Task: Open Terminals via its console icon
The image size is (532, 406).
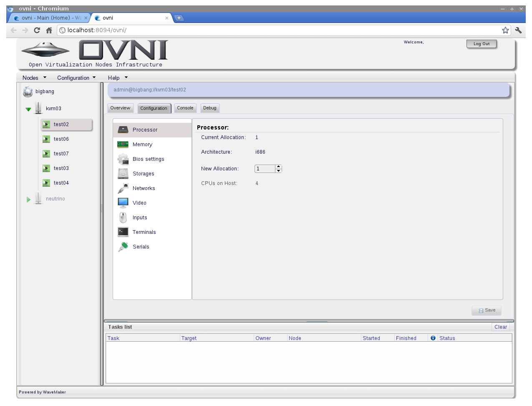Action: pyautogui.click(x=123, y=232)
